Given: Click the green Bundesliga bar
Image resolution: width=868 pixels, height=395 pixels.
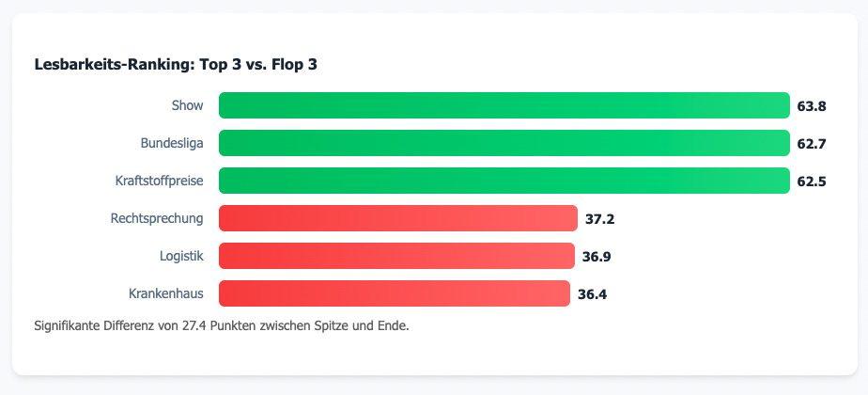Looking at the screenshot, I should pyautogui.click(x=504, y=143).
